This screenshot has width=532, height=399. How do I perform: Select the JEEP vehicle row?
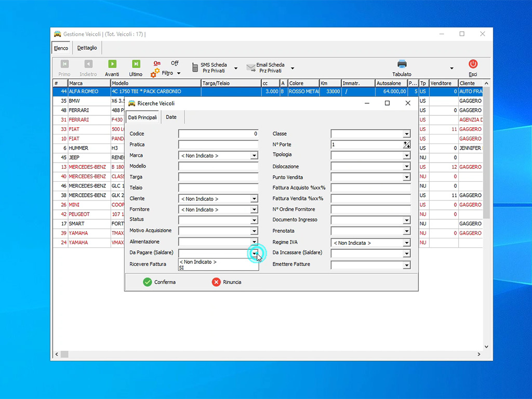pyautogui.click(x=89, y=158)
